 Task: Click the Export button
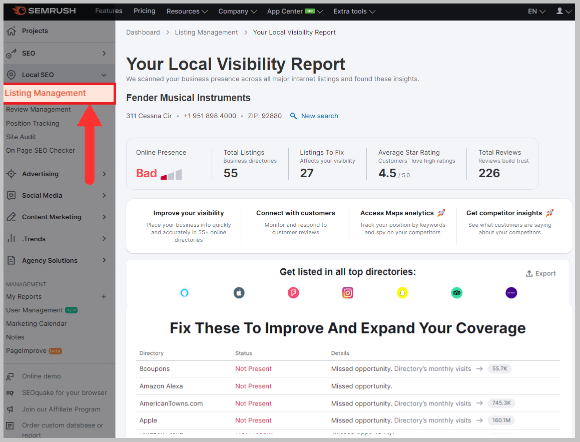point(541,273)
